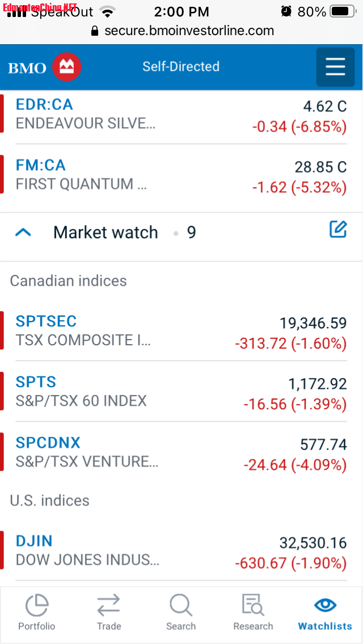Open the Portfolio pie chart icon
363x644 pixels.
click(x=37, y=605)
